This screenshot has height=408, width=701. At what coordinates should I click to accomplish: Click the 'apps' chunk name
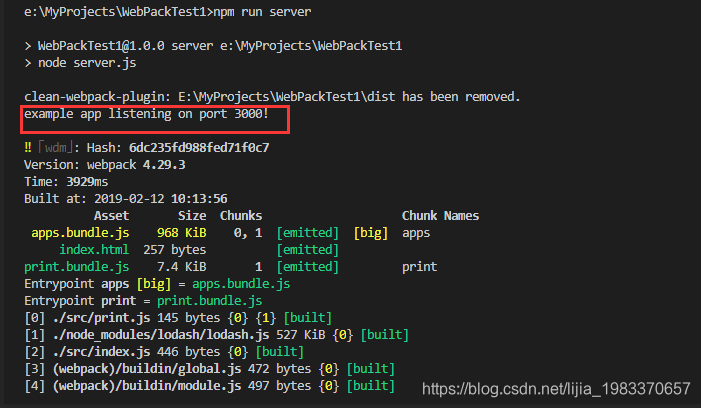(416, 233)
